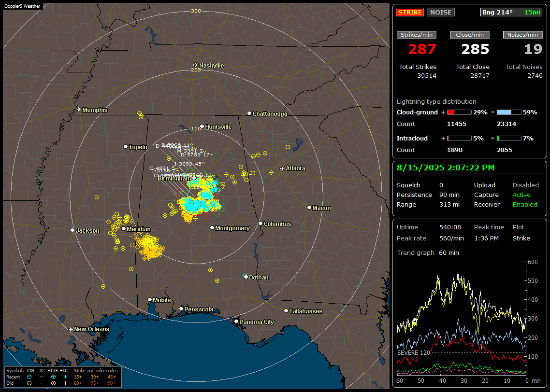Viewport: 550px width, 392px height.
Task: Select the Mobile city marker dot
Action: click(x=150, y=299)
